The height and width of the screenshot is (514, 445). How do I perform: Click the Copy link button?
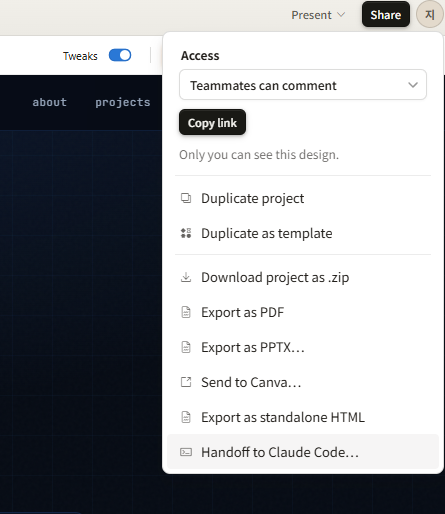tap(212, 122)
